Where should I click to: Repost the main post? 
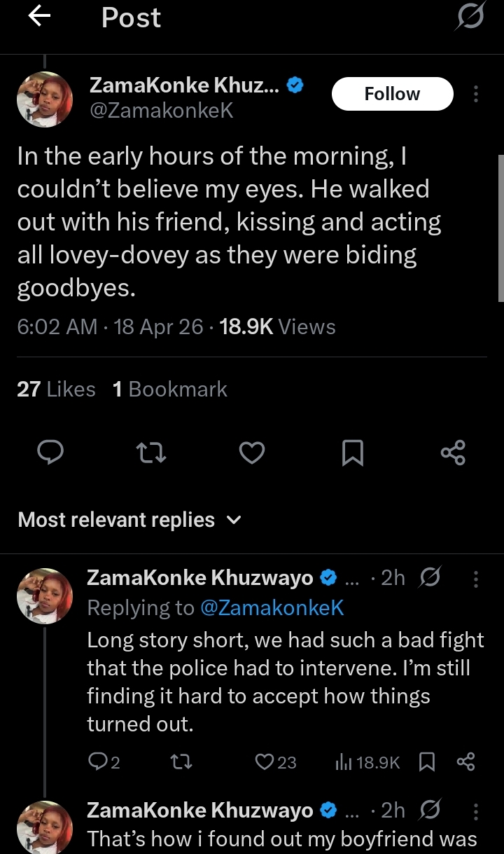click(151, 453)
